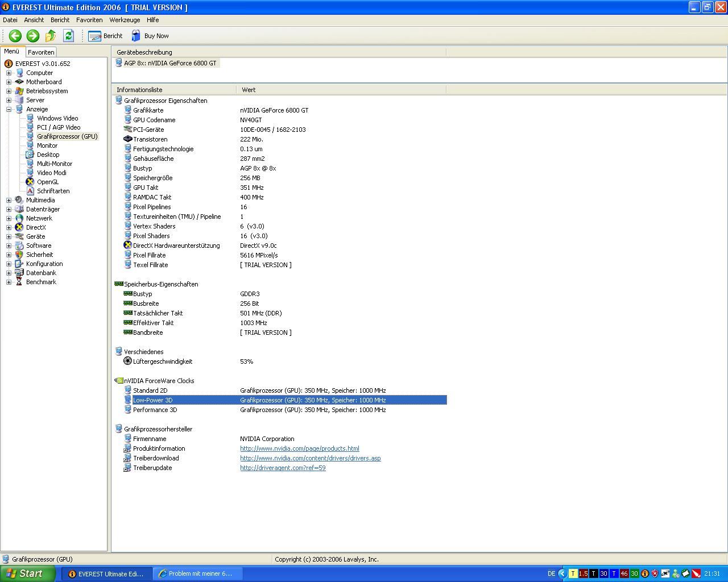Expand the Multimedia tree node
This screenshot has height=582, width=728.
(x=9, y=200)
